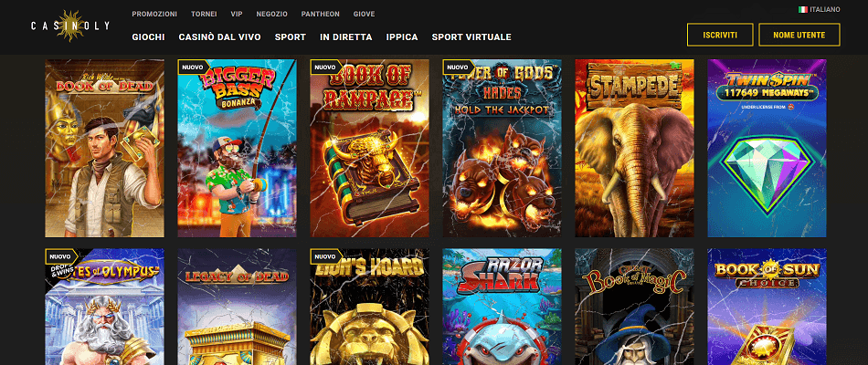Screen dimensions: 868x365
Task: Open the Tornei menu item
Action: (x=204, y=14)
